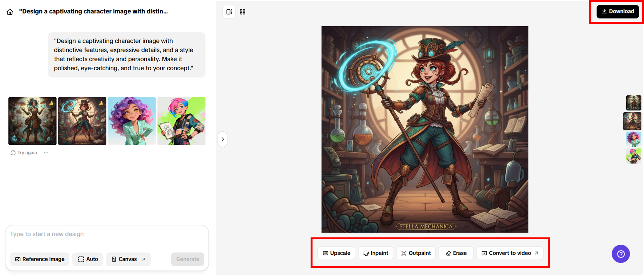Screen dimensions: 644x275
Task: Click the Generate button
Action: coord(187,259)
